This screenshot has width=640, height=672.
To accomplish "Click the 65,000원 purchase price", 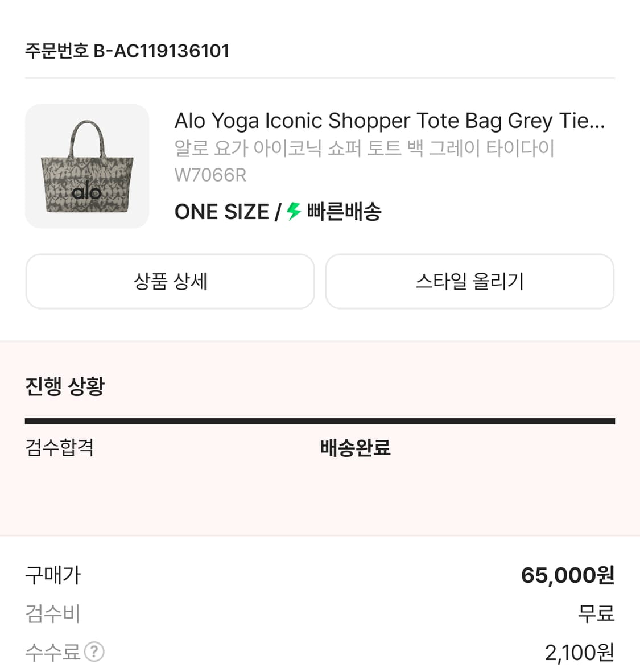I will 567,575.
